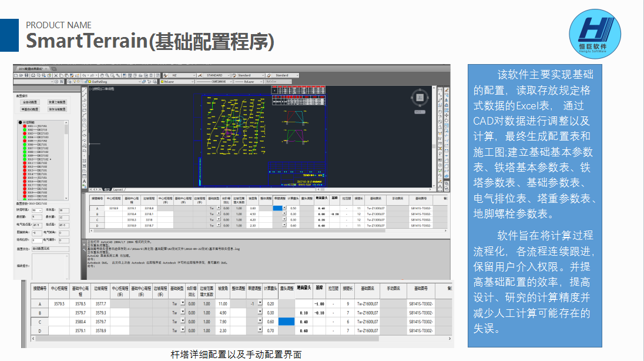
Task: Click the Text Style 'A' icon
Action: click(165, 75)
